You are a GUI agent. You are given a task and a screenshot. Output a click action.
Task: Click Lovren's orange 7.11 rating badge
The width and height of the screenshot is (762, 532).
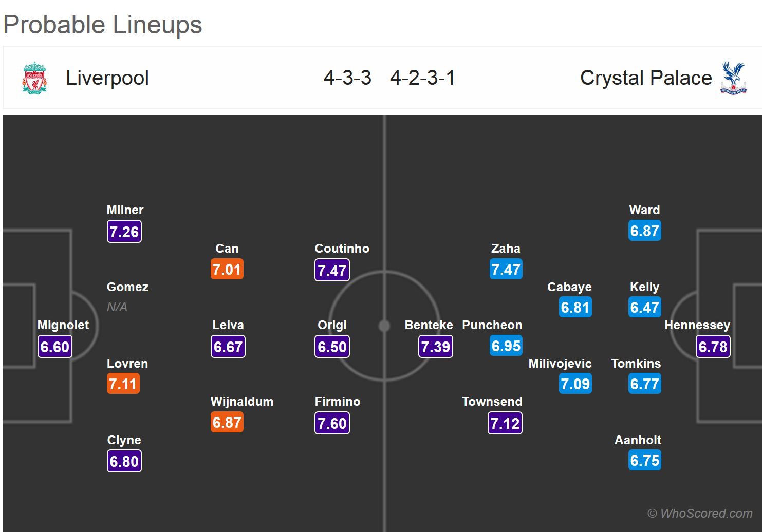123,384
